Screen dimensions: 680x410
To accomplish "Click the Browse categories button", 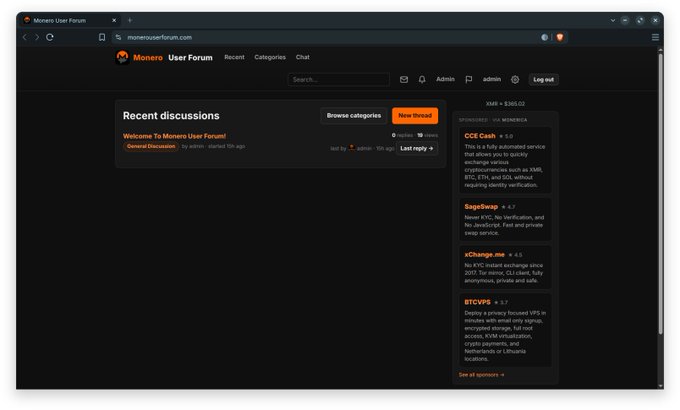I will pos(354,116).
